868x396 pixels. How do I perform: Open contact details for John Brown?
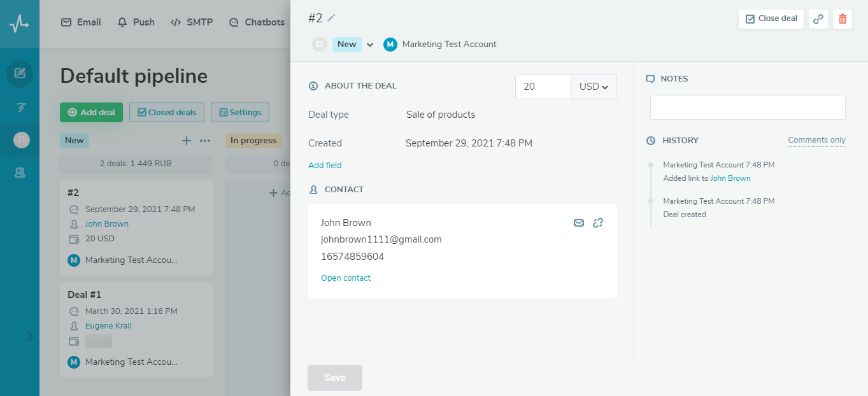point(346,278)
